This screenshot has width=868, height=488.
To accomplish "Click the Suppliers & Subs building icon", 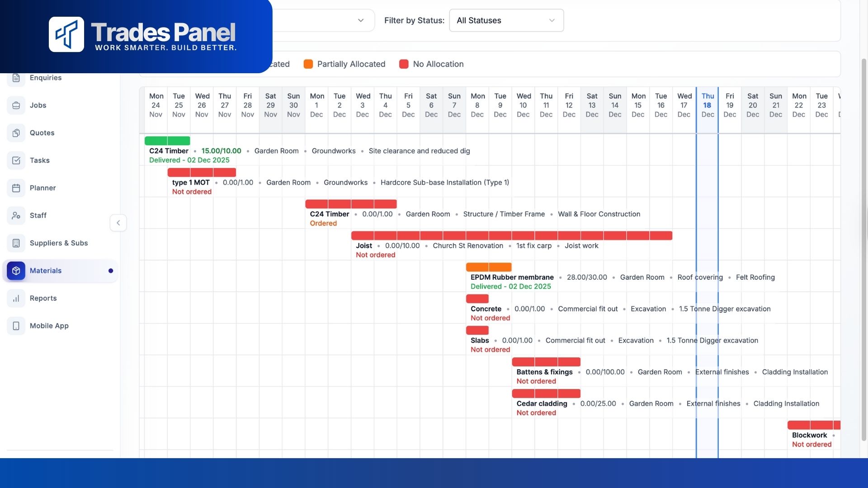I will click(16, 243).
